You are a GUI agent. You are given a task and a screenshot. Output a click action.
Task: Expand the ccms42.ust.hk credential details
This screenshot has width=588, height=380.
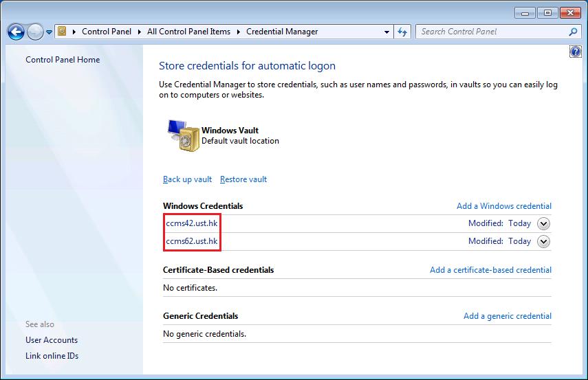click(543, 223)
